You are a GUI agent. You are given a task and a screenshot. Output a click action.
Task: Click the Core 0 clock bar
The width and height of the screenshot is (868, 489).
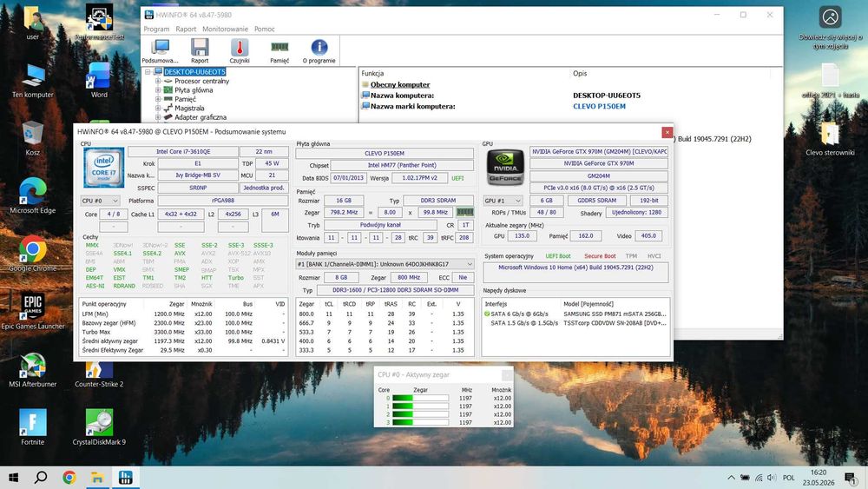[421, 398]
